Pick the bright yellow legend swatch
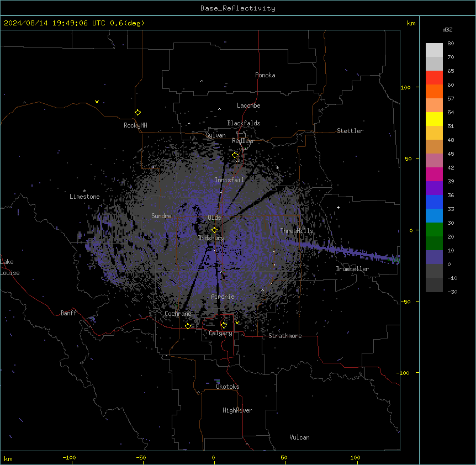Viewport: 476px width, 465px height. [x=434, y=119]
